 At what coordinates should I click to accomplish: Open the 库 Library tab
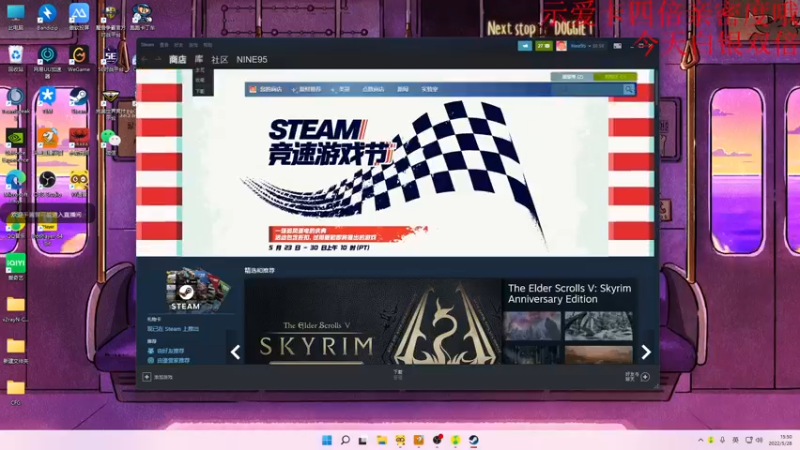pyautogui.click(x=198, y=59)
